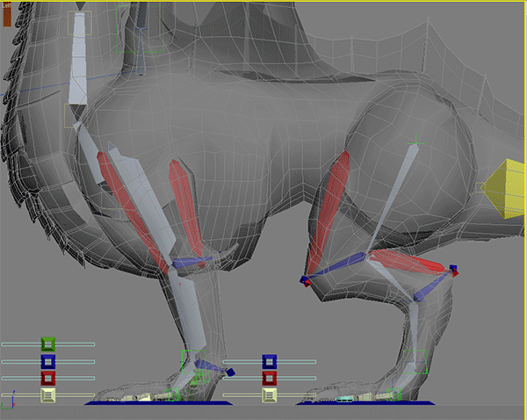The image size is (527, 420).
Task: Select the beige helper box atop the neck bone
Action: click(x=80, y=23)
